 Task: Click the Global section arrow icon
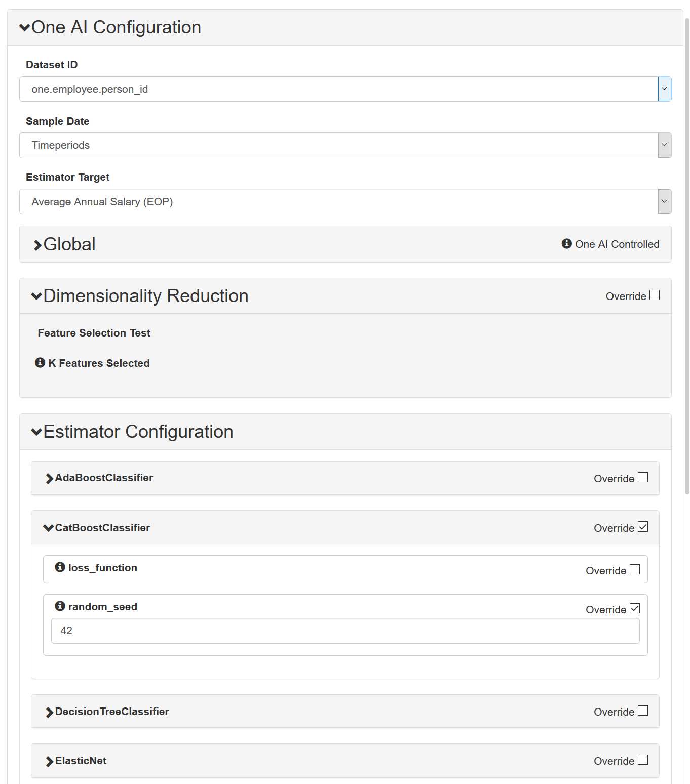[37, 245]
